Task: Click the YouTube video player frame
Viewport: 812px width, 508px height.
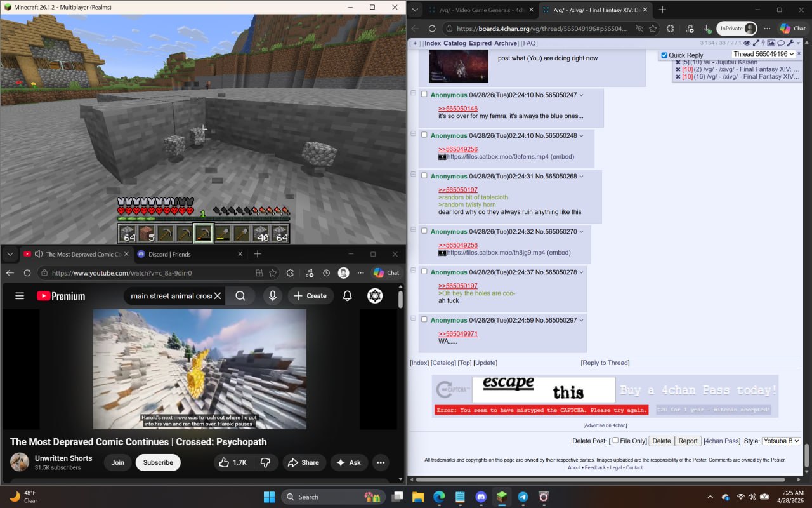Action: tap(200, 369)
